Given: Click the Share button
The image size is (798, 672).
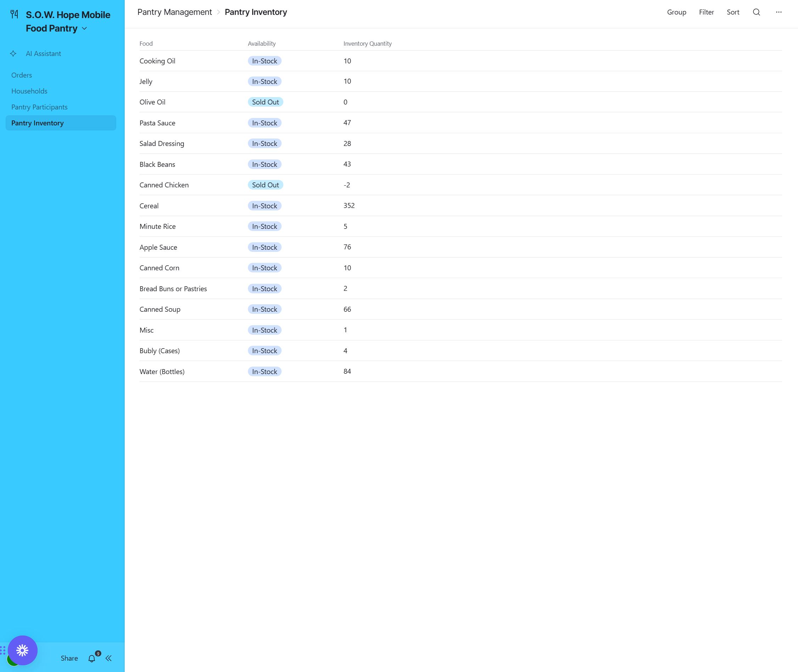Looking at the screenshot, I should coord(69,658).
